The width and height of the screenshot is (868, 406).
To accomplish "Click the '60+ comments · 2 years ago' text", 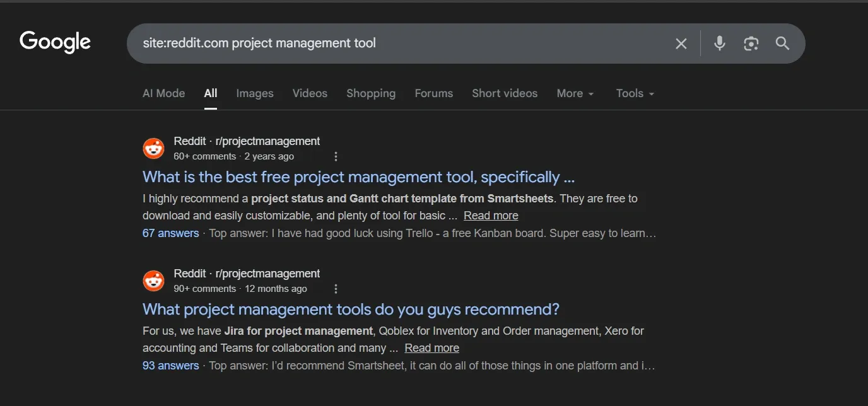I will pyautogui.click(x=233, y=156).
